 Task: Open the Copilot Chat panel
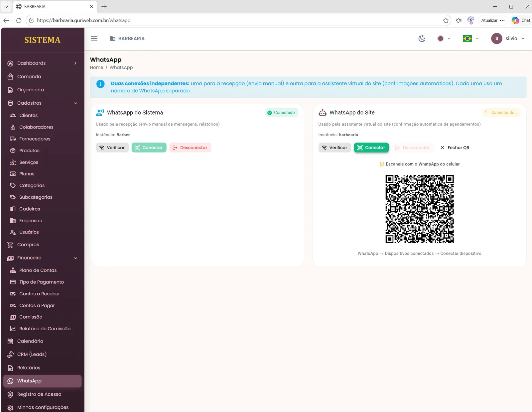(521, 20)
